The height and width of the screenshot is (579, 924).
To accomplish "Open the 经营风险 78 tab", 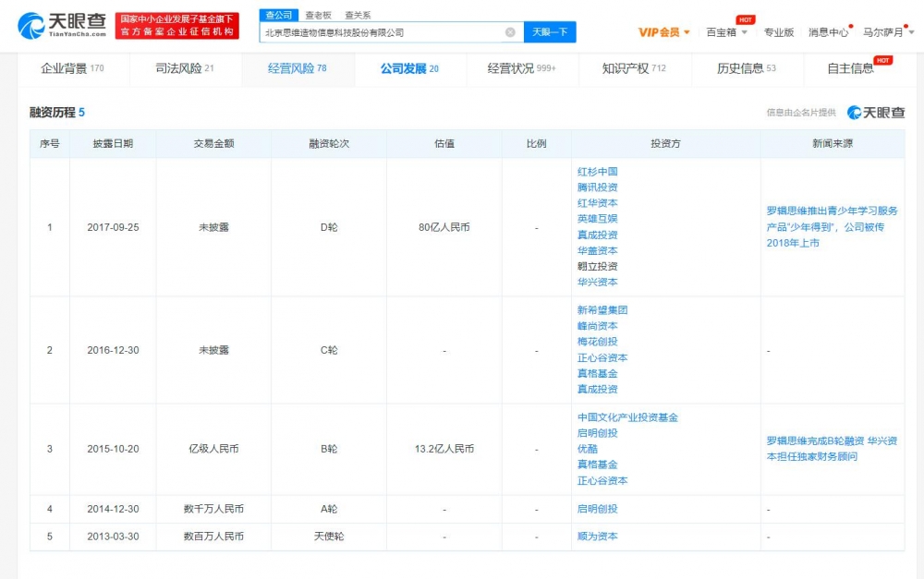I will (x=297, y=68).
